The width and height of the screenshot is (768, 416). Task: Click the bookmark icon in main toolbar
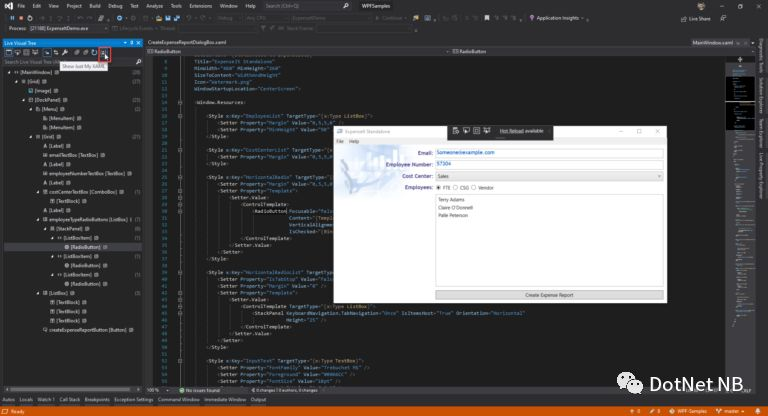coord(486,18)
